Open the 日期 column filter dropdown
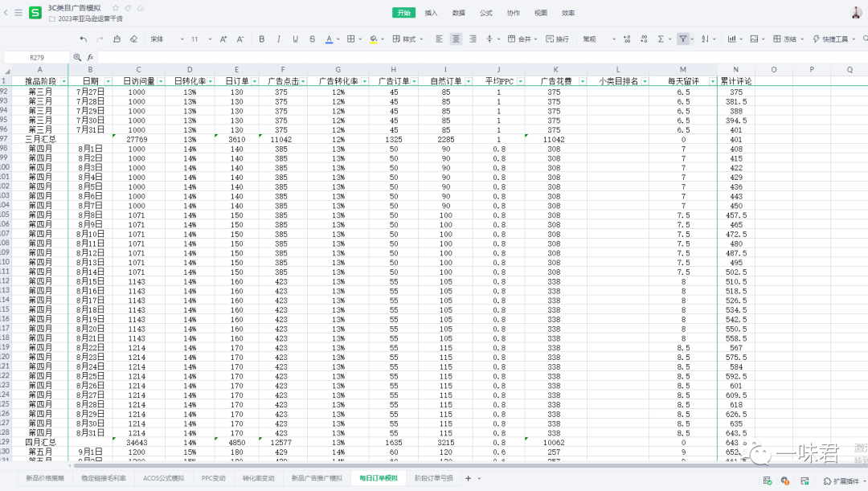 tap(107, 81)
